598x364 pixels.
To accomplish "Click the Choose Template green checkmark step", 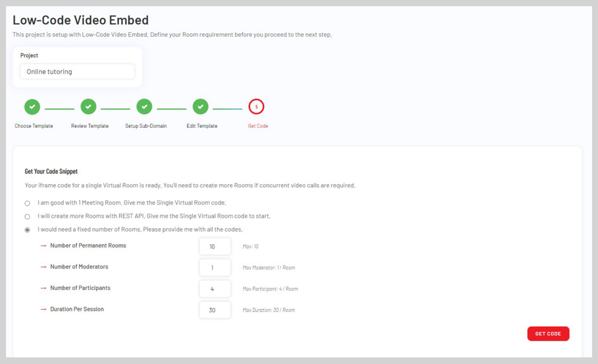I will click(x=32, y=107).
